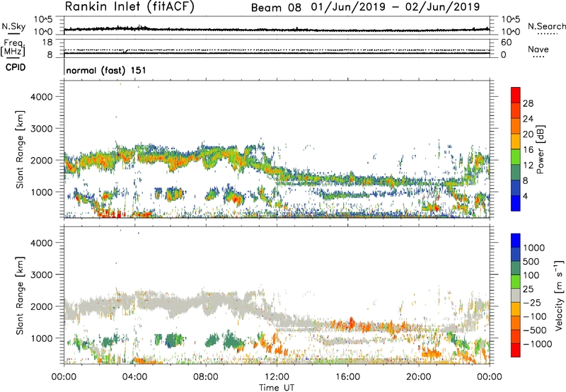
Task: Click the 'Rankin Inlet (fitACF)' title
Action: pyautogui.click(x=129, y=7)
